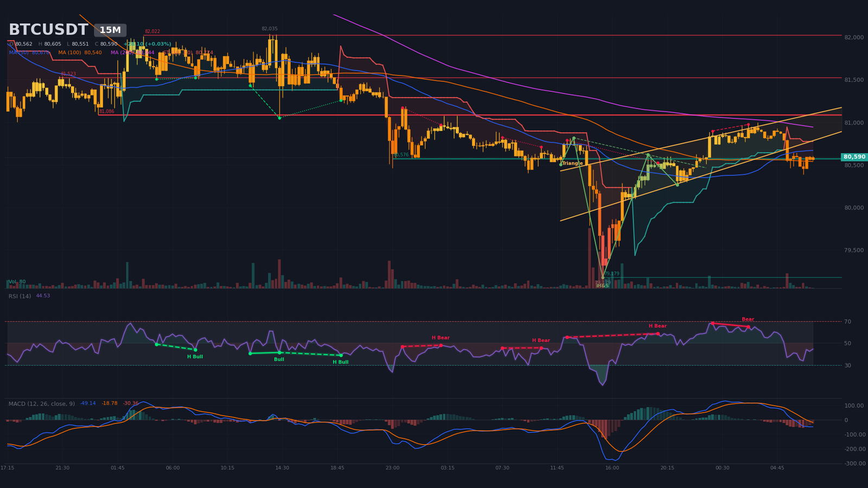868x488 pixels.
Task: Click the 00:30 time axis label
Action: click(x=722, y=468)
